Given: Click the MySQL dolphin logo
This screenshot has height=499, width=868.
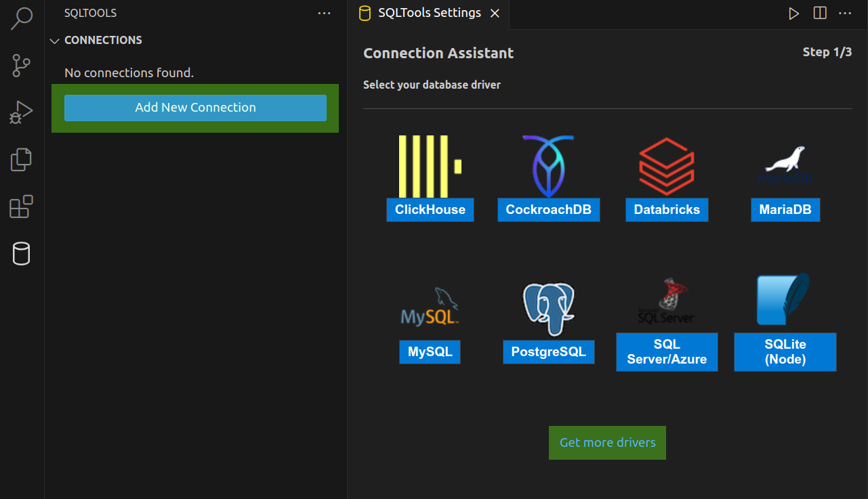Looking at the screenshot, I should pos(430,307).
